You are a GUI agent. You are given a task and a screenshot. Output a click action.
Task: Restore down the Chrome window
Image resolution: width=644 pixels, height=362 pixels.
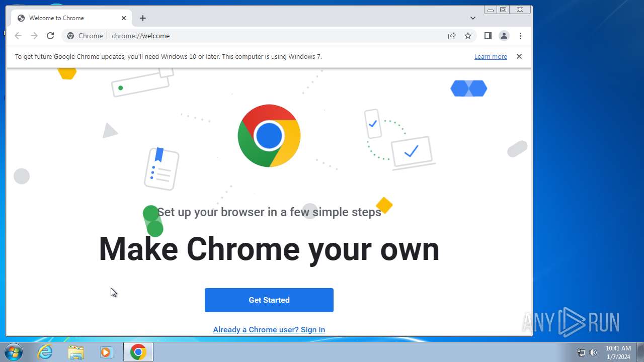point(503,10)
